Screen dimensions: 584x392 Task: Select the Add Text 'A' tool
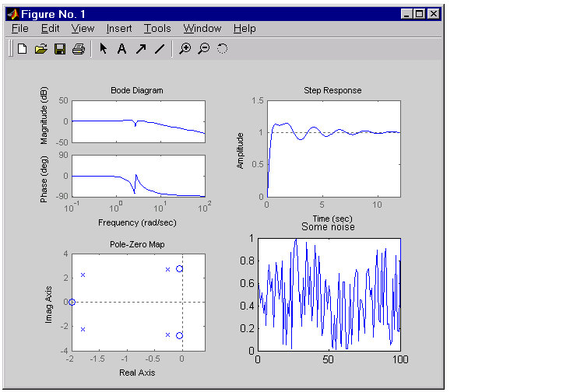click(121, 49)
